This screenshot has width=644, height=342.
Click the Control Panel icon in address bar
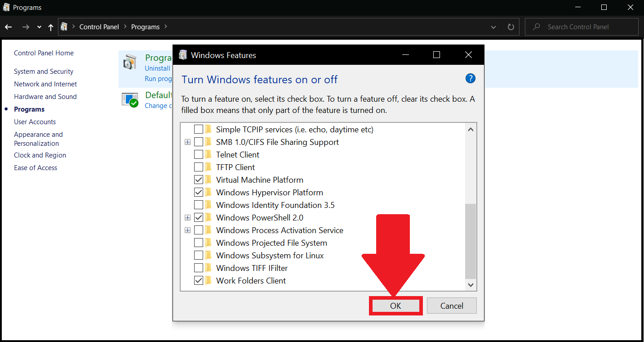(x=64, y=27)
